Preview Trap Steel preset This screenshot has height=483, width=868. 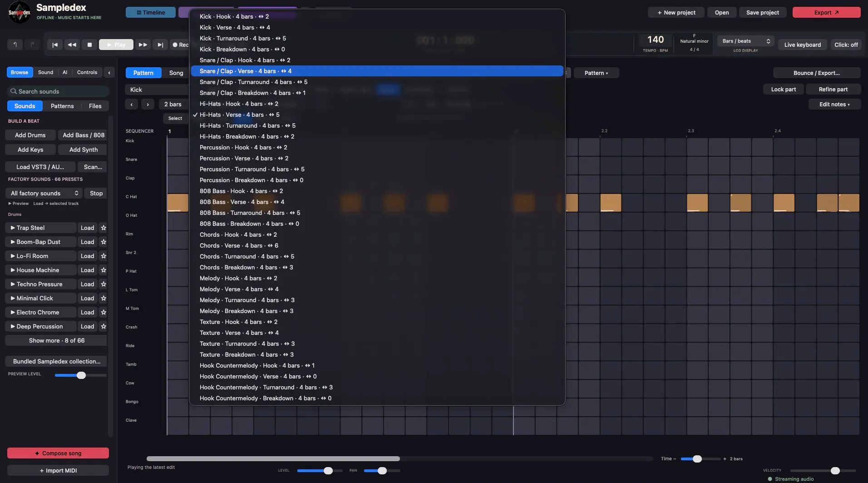tap(40, 228)
